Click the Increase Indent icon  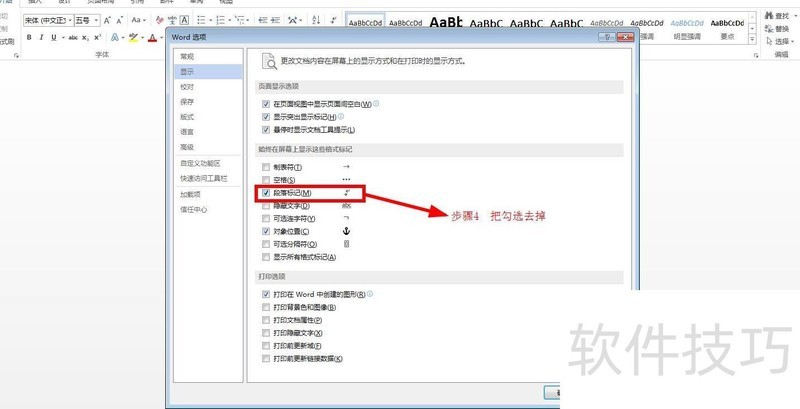pyautogui.click(x=276, y=20)
